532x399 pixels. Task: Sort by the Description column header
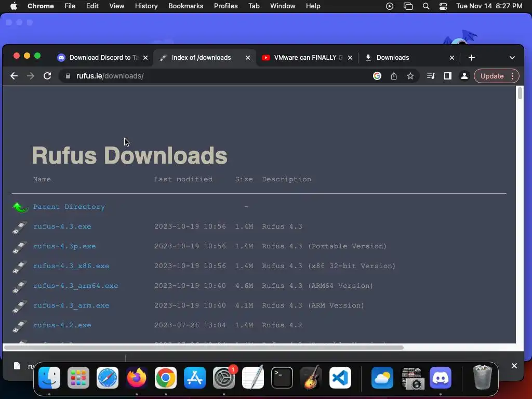pyautogui.click(x=286, y=179)
